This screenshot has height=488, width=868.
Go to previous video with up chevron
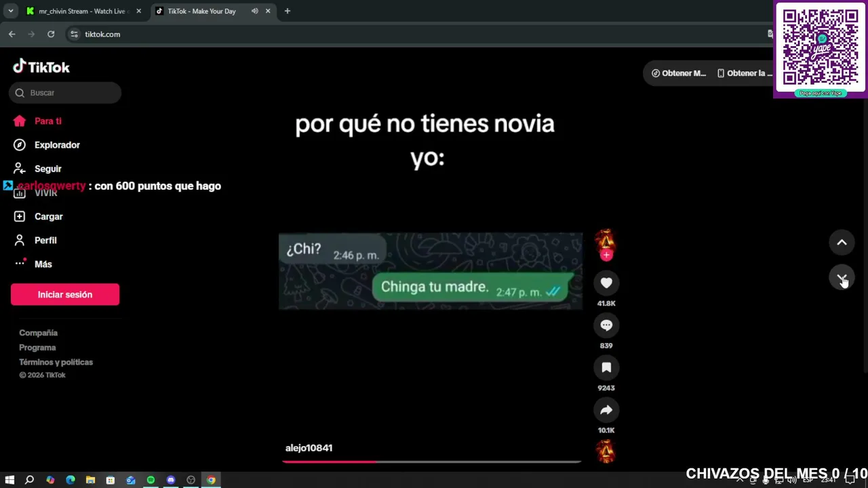point(842,242)
